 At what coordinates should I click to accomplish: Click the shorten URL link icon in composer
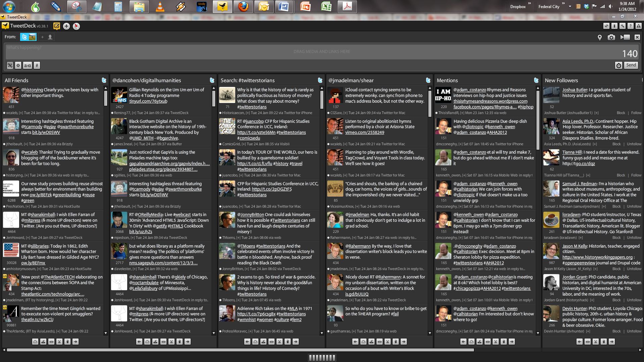pos(10,65)
